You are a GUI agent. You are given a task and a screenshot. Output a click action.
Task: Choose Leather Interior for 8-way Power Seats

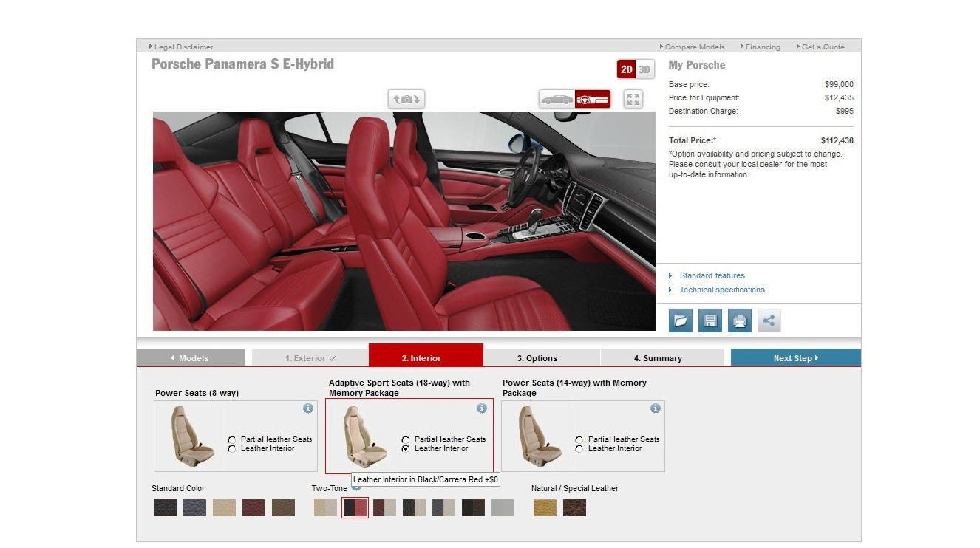(x=232, y=448)
